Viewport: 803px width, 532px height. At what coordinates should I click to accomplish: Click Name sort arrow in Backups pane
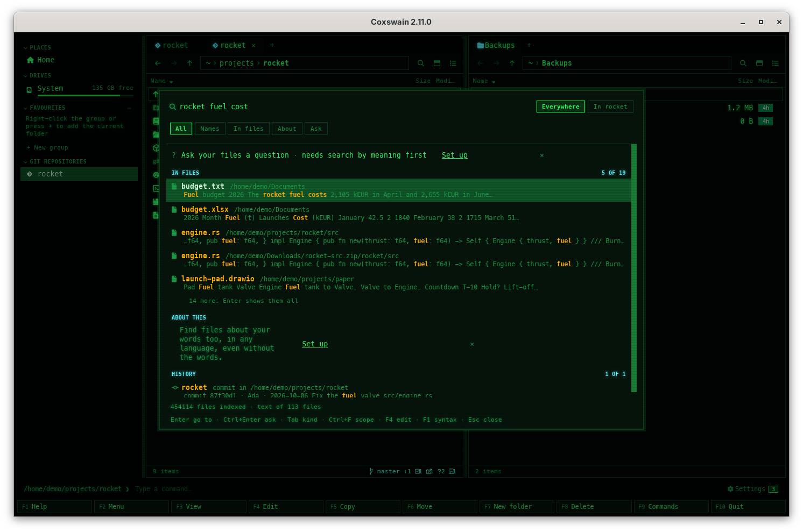tap(494, 82)
